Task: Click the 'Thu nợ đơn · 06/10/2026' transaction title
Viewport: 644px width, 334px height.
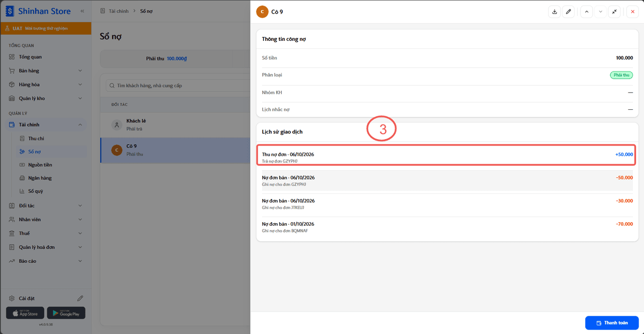Action: tap(288, 154)
